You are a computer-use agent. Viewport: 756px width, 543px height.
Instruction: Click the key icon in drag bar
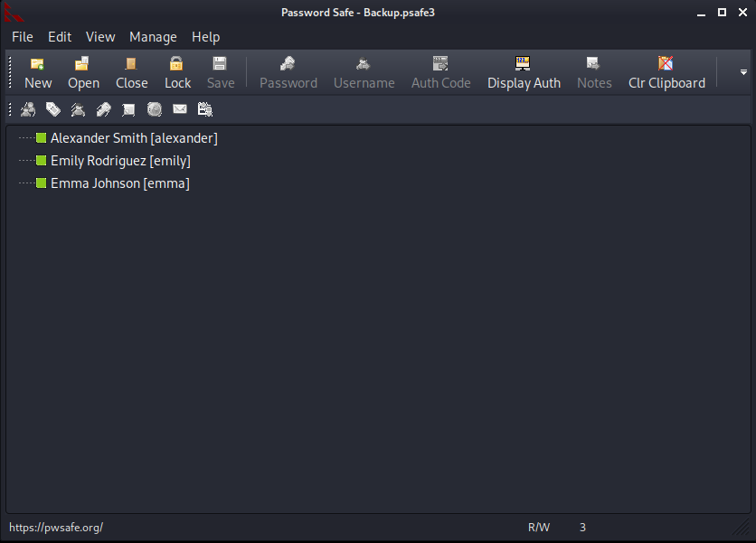click(x=103, y=110)
